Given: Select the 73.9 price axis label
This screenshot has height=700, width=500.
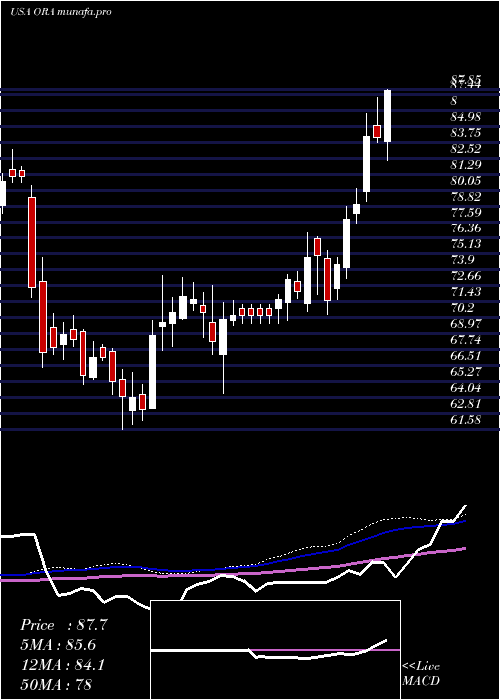Looking at the screenshot, I should (462, 260).
